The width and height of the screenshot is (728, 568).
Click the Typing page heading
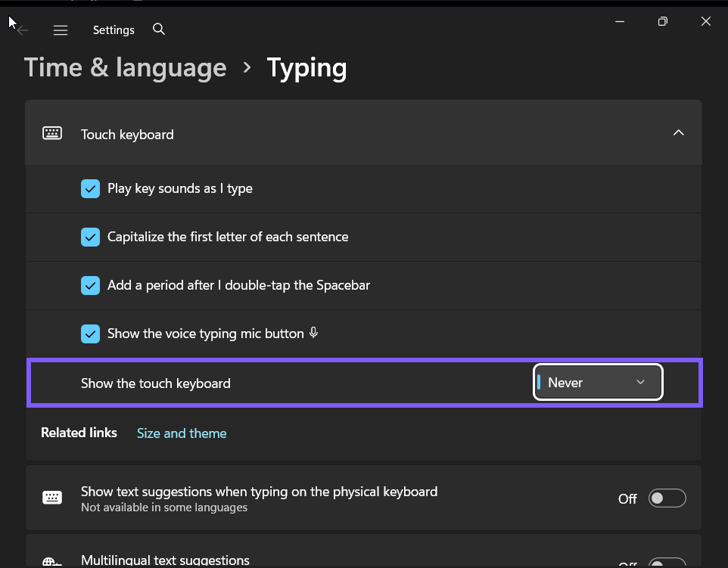click(x=306, y=69)
